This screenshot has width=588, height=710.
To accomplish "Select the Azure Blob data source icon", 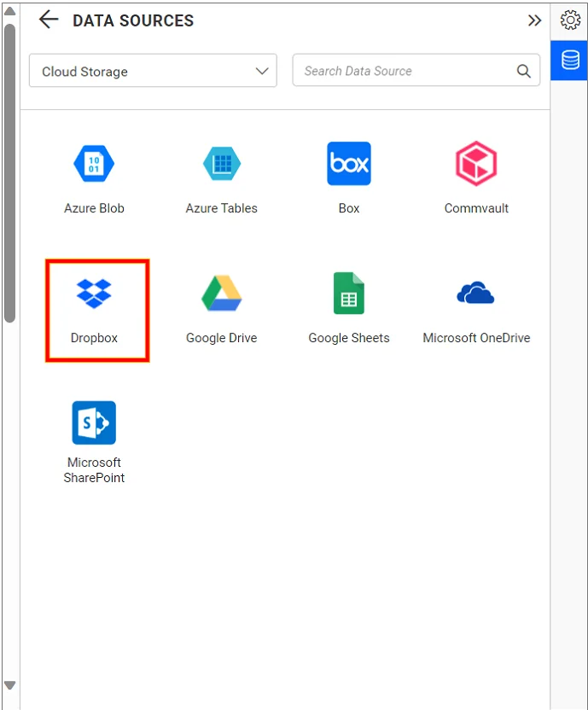I will tap(94, 164).
